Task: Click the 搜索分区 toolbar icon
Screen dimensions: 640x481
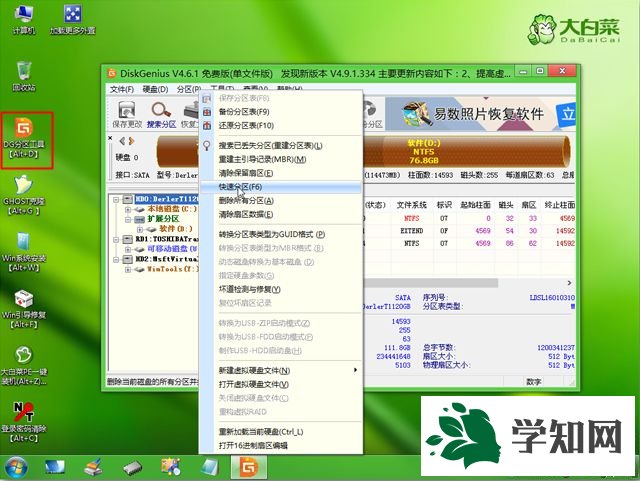Action: [x=161, y=114]
